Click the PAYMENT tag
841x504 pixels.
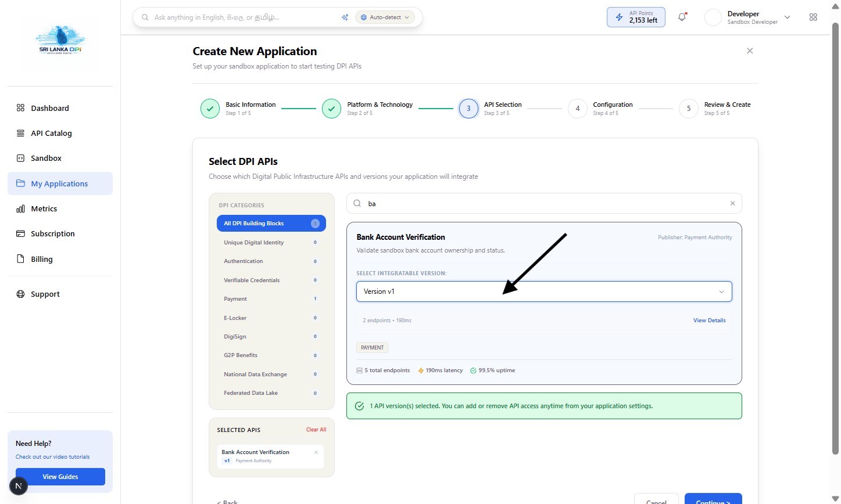pyautogui.click(x=372, y=348)
